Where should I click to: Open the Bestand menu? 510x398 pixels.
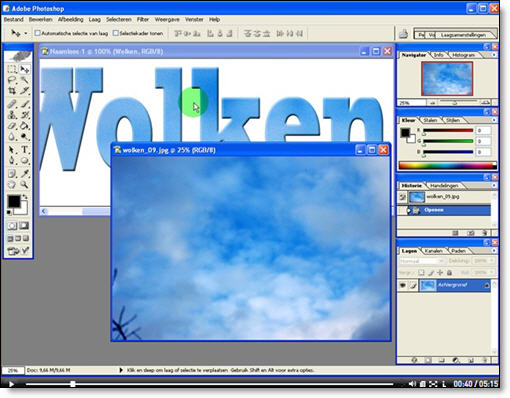pos(14,19)
